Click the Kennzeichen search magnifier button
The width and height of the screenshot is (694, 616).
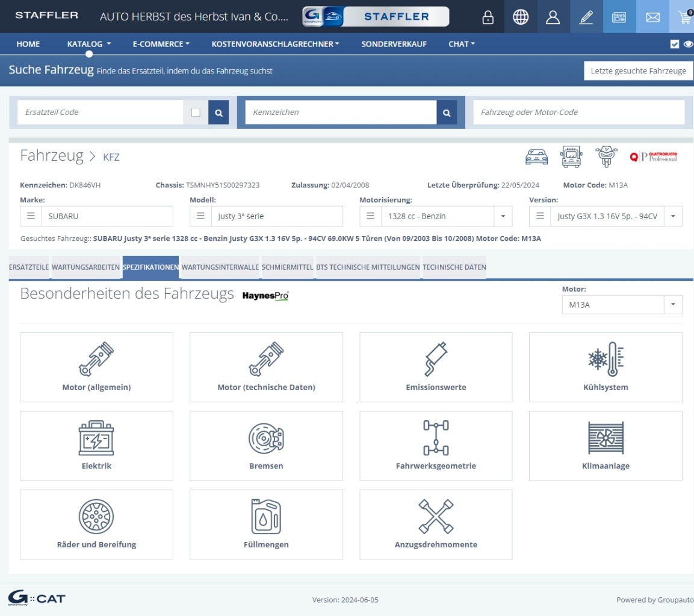click(x=447, y=113)
